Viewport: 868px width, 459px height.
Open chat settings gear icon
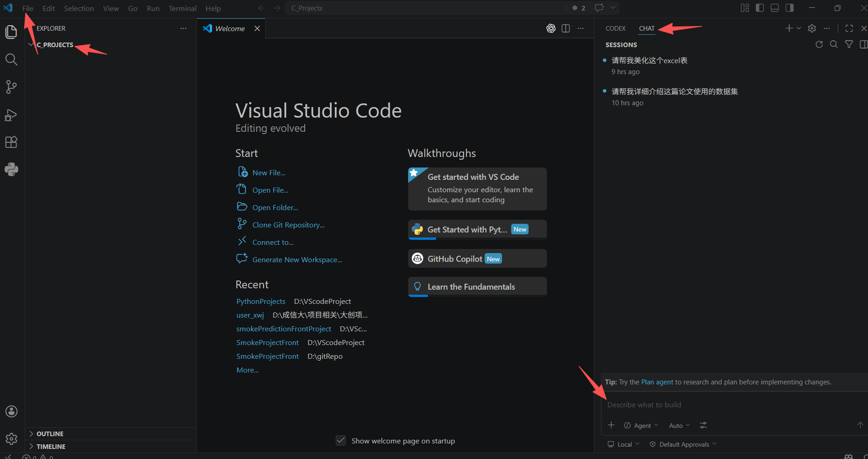(812, 28)
